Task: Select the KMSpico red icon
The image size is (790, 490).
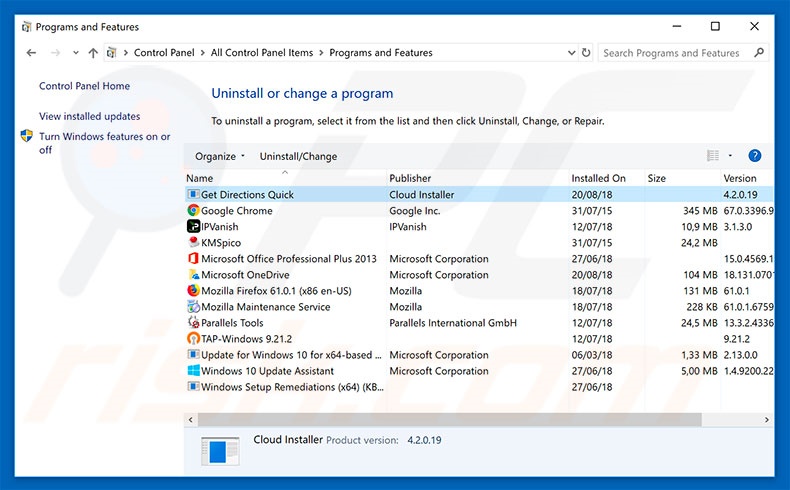Action: pyautogui.click(x=193, y=242)
